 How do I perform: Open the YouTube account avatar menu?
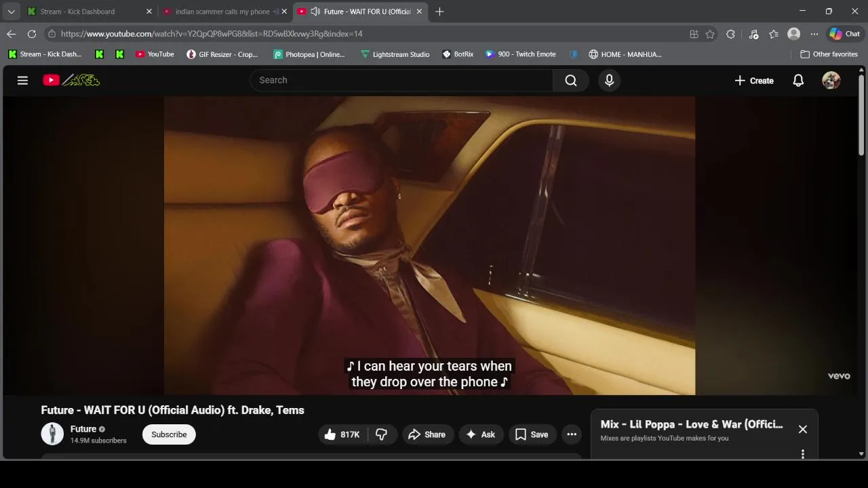coord(831,80)
